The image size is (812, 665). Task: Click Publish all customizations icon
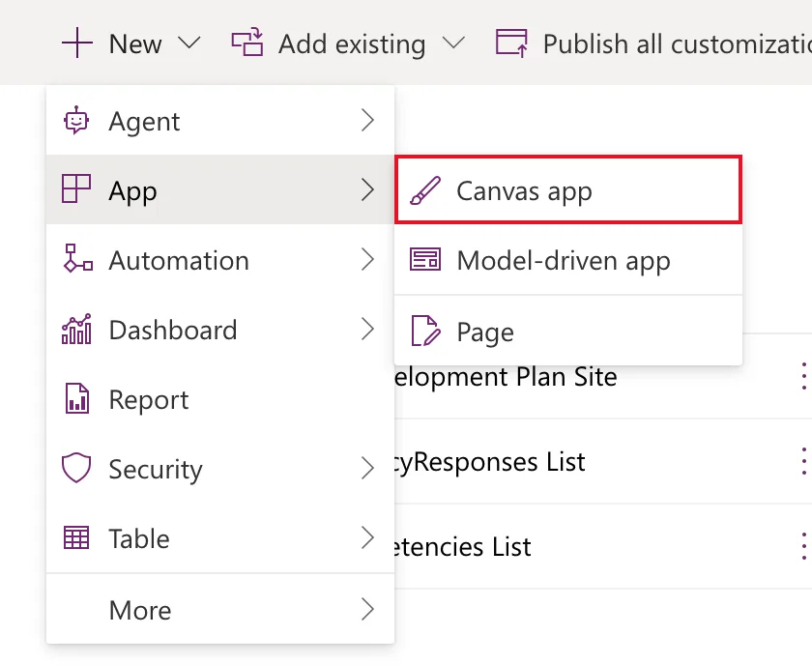(x=511, y=43)
